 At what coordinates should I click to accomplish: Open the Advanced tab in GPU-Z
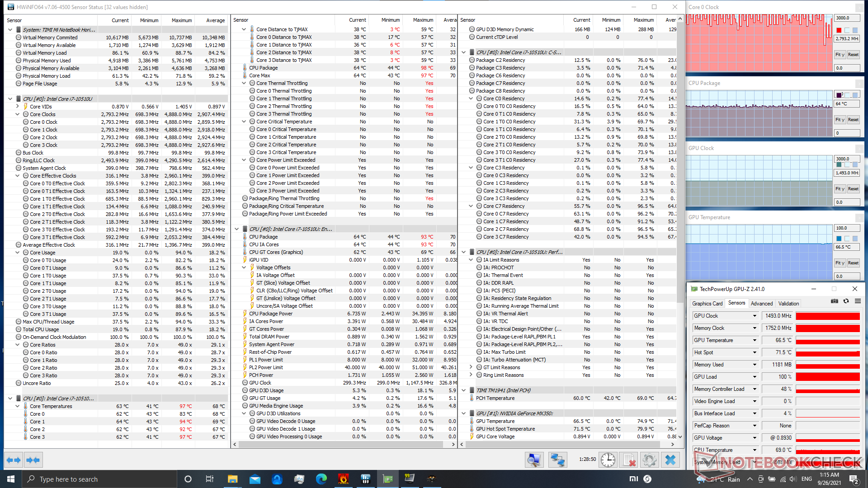coord(761,304)
